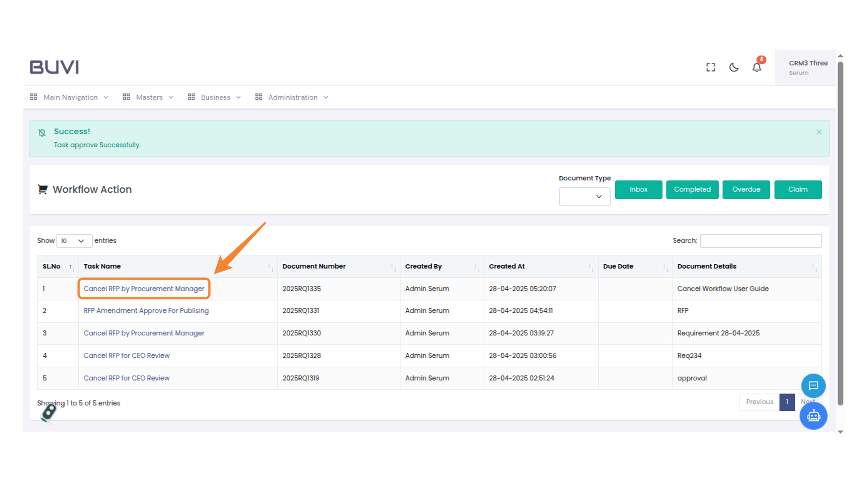Screen dimensions: 868x488
Task: Click the Search input field
Action: (x=760, y=241)
